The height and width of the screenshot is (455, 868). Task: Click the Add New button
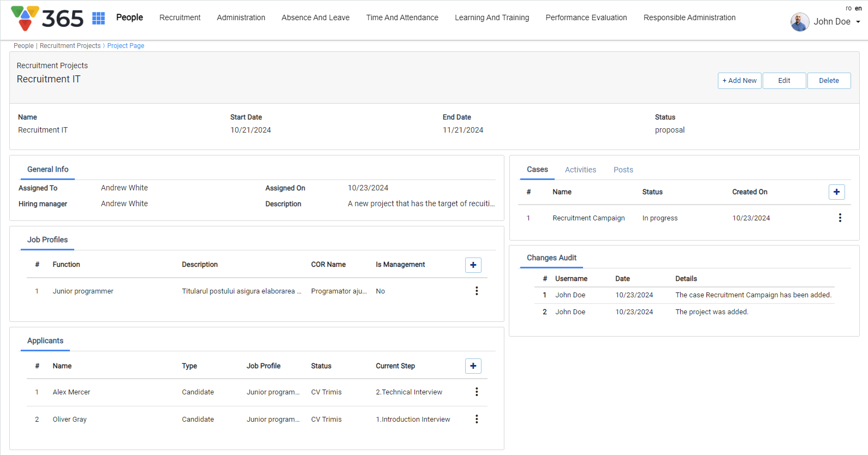tap(739, 81)
